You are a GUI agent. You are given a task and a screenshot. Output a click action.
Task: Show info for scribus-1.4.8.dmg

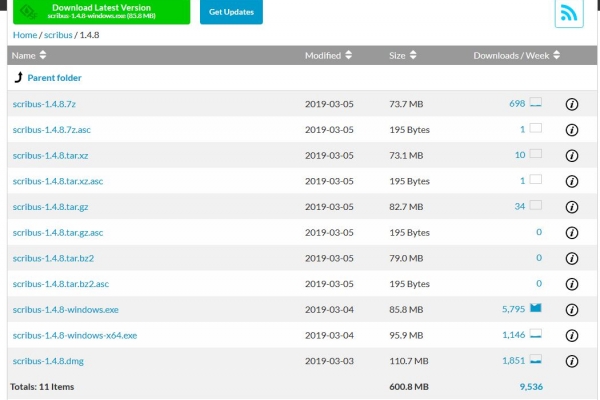pos(572,361)
